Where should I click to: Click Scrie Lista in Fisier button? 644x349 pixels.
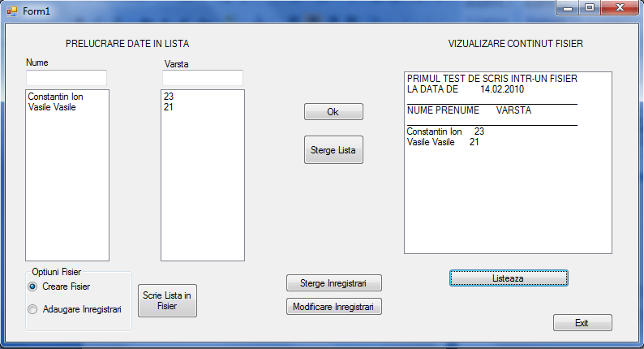(167, 300)
